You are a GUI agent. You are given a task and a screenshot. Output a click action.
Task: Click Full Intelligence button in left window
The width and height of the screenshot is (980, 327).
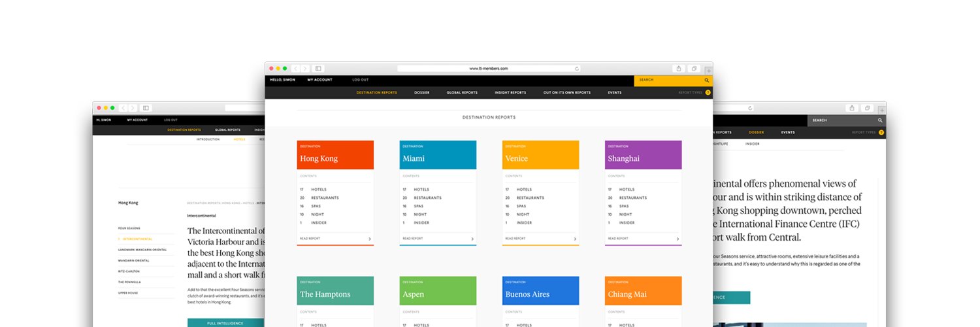pos(226,323)
